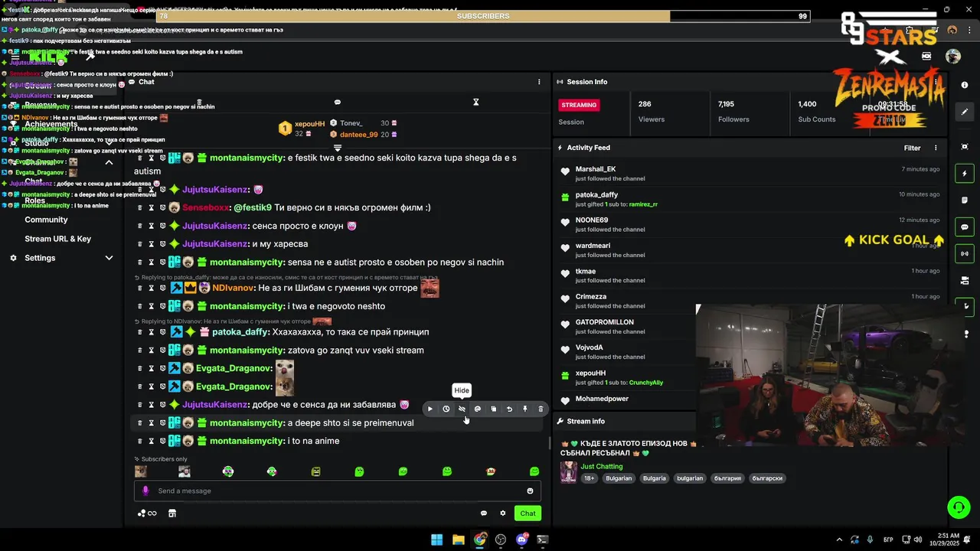Open chat settings gear next to Chat button
Viewport: 980px width, 551px height.
coord(503,514)
